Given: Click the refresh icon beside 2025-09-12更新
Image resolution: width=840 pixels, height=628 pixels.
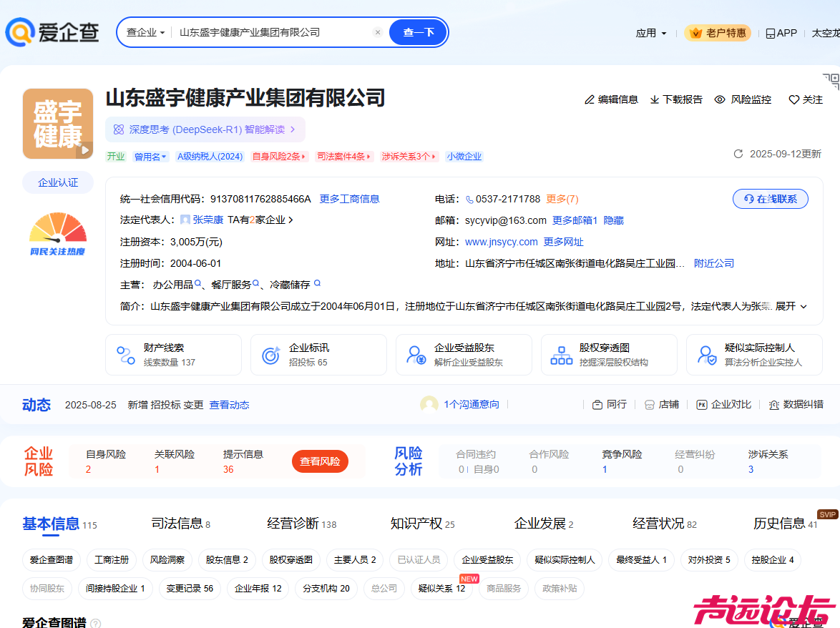Looking at the screenshot, I should [x=738, y=154].
